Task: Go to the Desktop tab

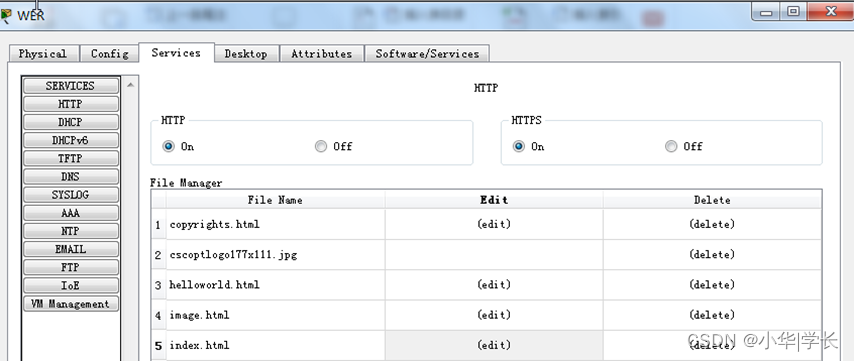Action: point(246,54)
